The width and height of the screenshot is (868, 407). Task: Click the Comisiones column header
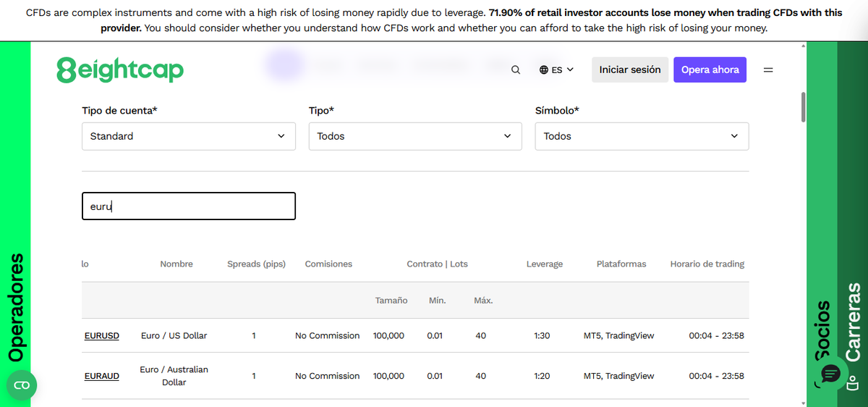click(x=328, y=264)
